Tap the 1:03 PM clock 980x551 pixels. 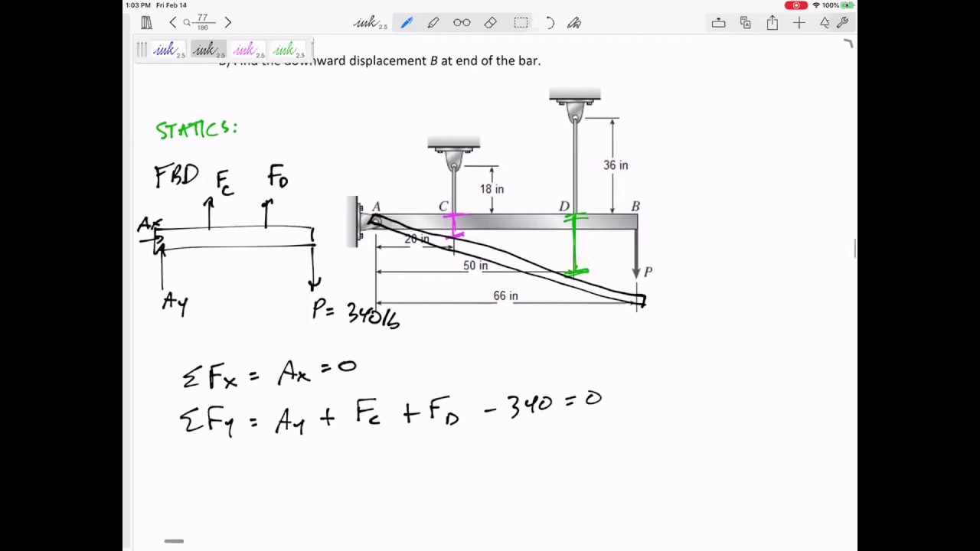(139, 5)
